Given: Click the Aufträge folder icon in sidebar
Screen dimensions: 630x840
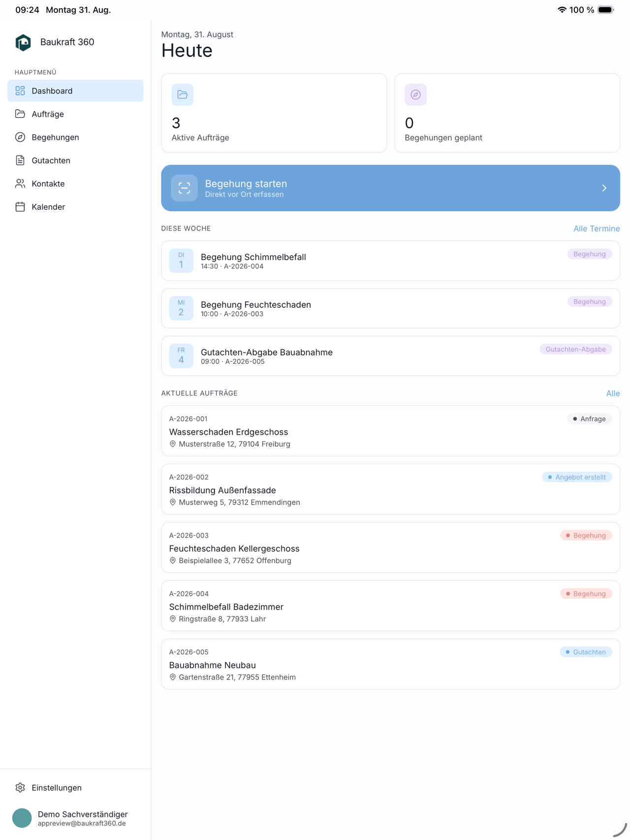Looking at the screenshot, I should [x=20, y=114].
